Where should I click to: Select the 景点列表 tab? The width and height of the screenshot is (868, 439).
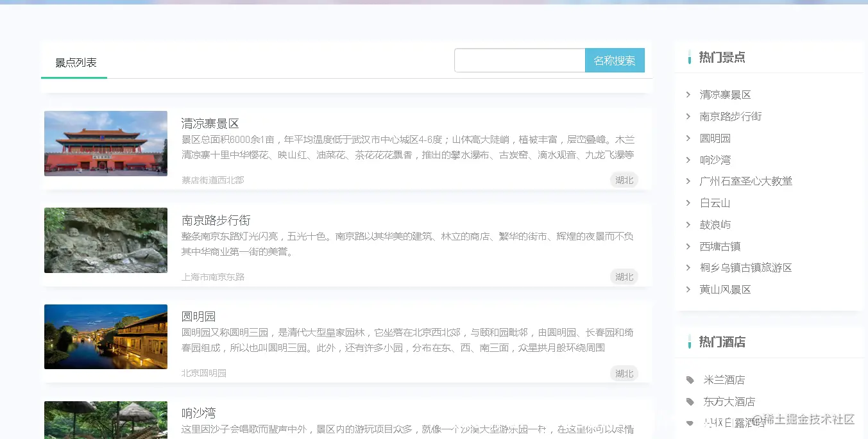(x=75, y=63)
